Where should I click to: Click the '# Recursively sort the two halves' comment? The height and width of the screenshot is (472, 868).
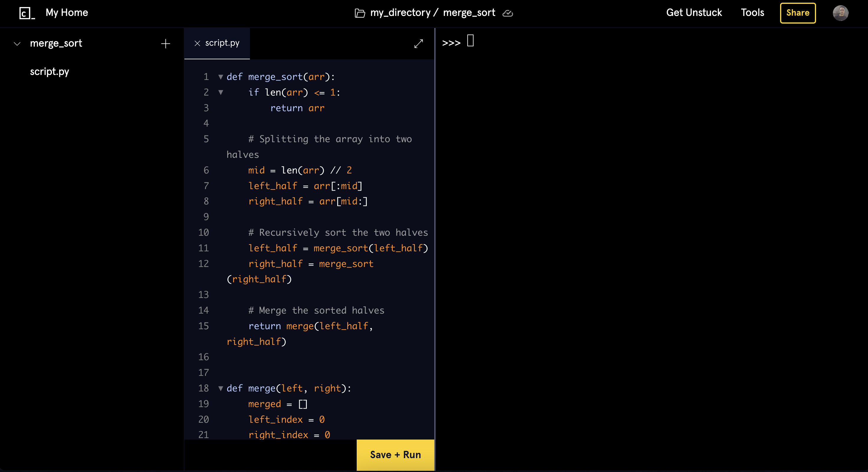pos(338,233)
